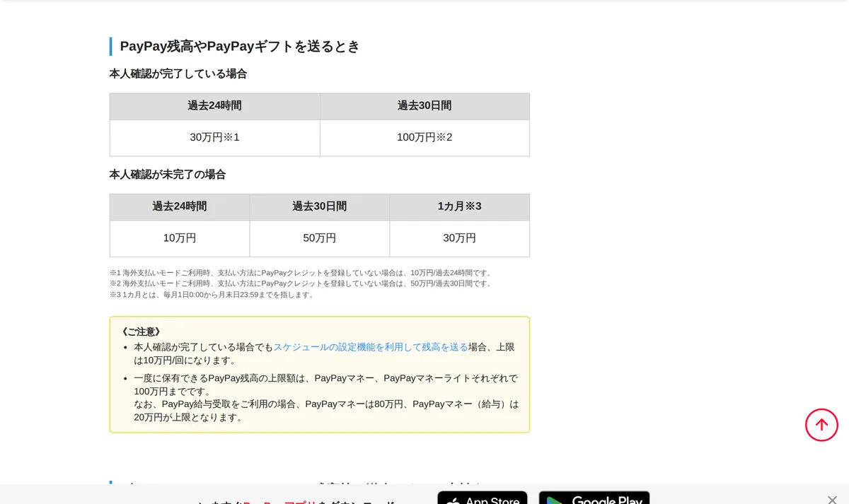Image resolution: width=849 pixels, height=504 pixels.
Task: Click 過去24時間 header in the unverified table
Action: 180,207
